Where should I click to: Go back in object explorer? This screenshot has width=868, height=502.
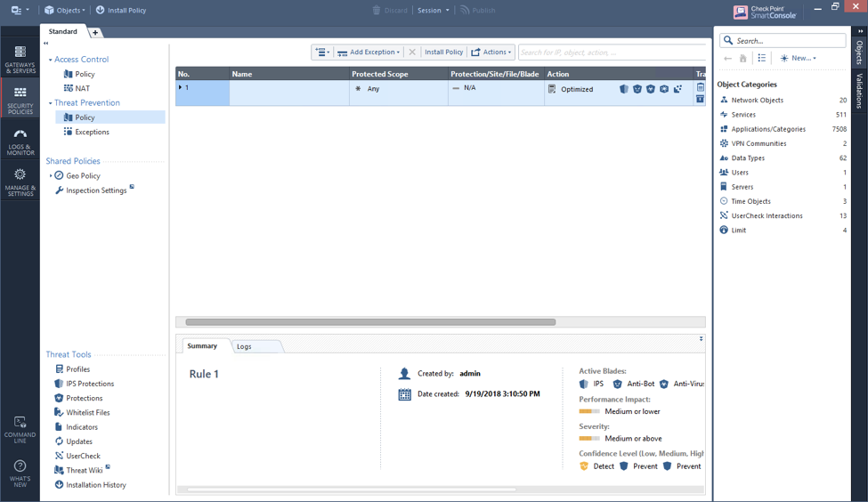(727, 58)
